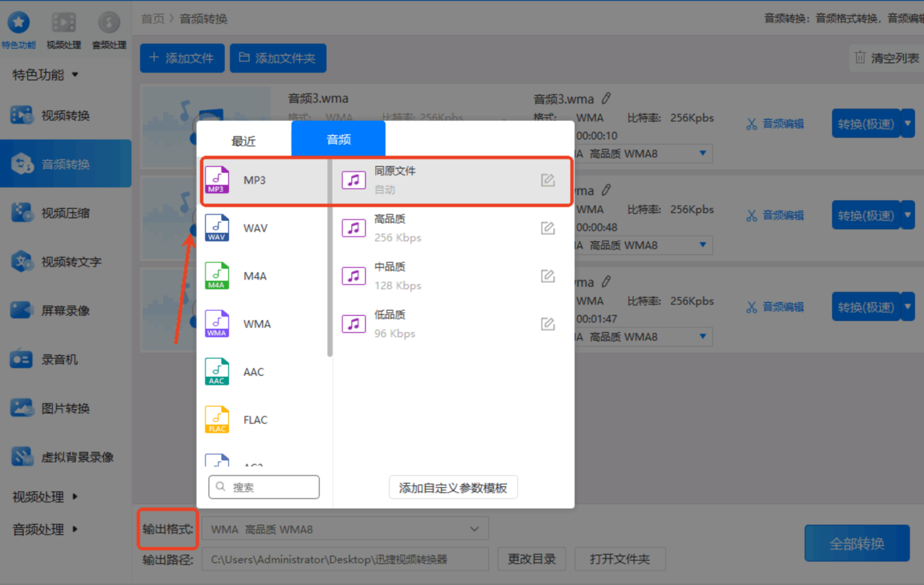This screenshot has width=924, height=585.
Task: Open 视频压缩 from the sidebar
Action: (65, 213)
